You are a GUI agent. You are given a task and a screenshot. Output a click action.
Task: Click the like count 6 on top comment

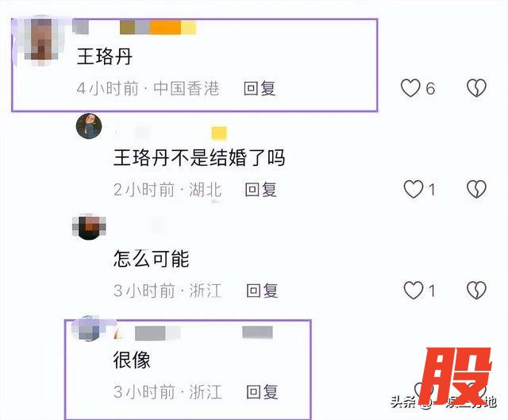(x=430, y=88)
